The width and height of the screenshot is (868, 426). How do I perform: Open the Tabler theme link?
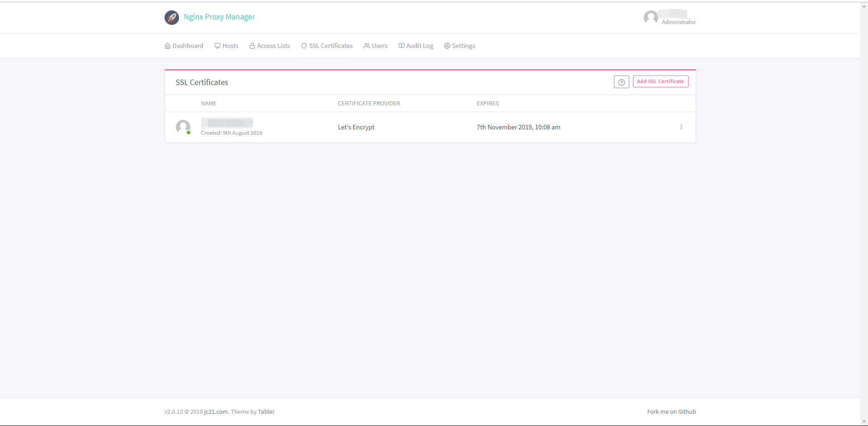click(x=266, y=412)
